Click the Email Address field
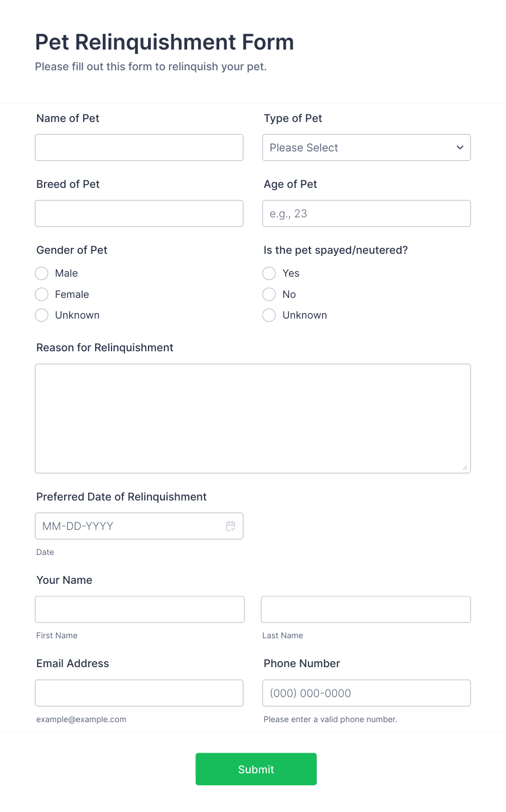This screenshot has height=812, width=506. tap(139, 693)
